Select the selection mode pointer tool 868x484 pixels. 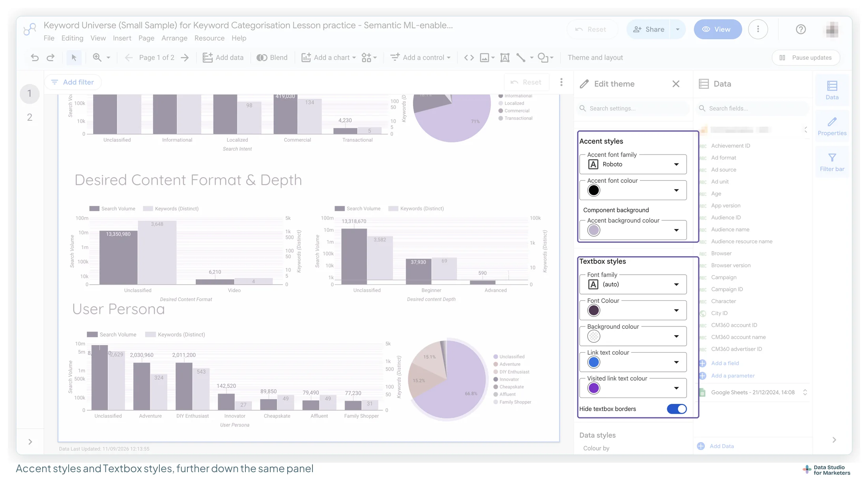[74, 58]
